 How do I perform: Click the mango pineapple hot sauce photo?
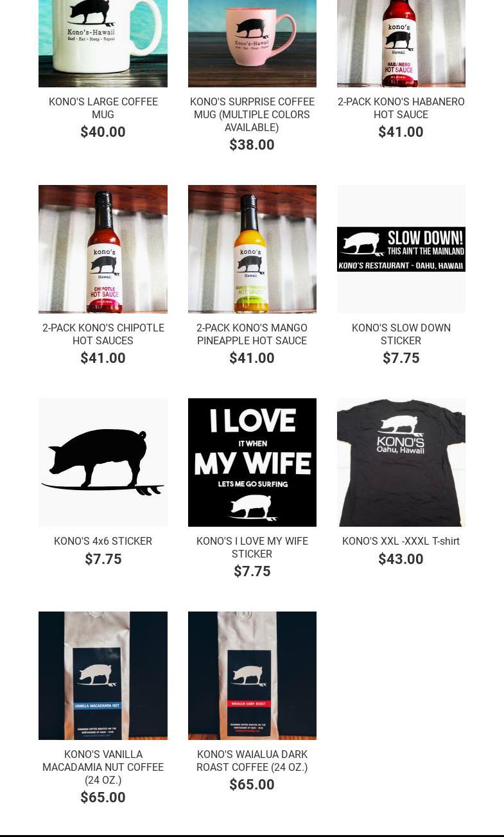click(252, 249)
